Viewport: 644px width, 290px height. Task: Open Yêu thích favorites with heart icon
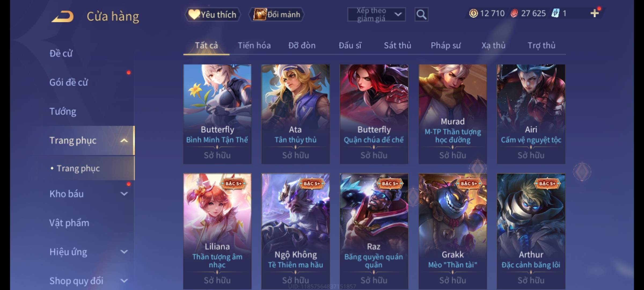[213, 15]
